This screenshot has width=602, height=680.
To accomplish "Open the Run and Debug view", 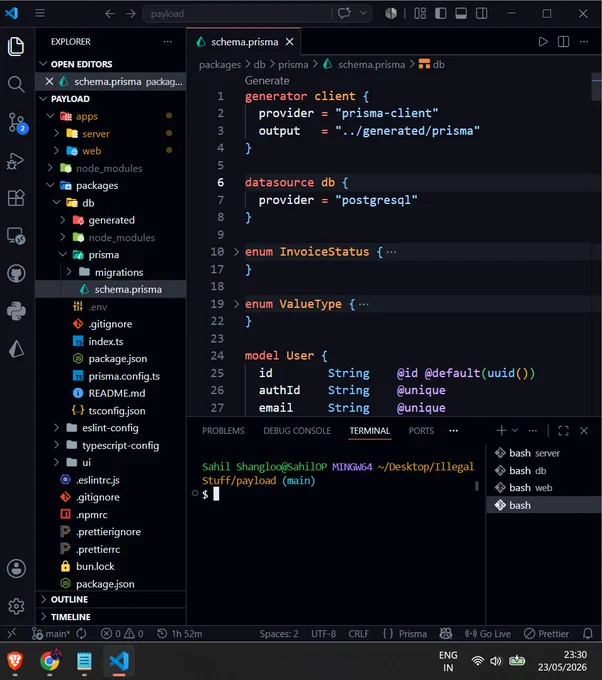I will point(16,161).
